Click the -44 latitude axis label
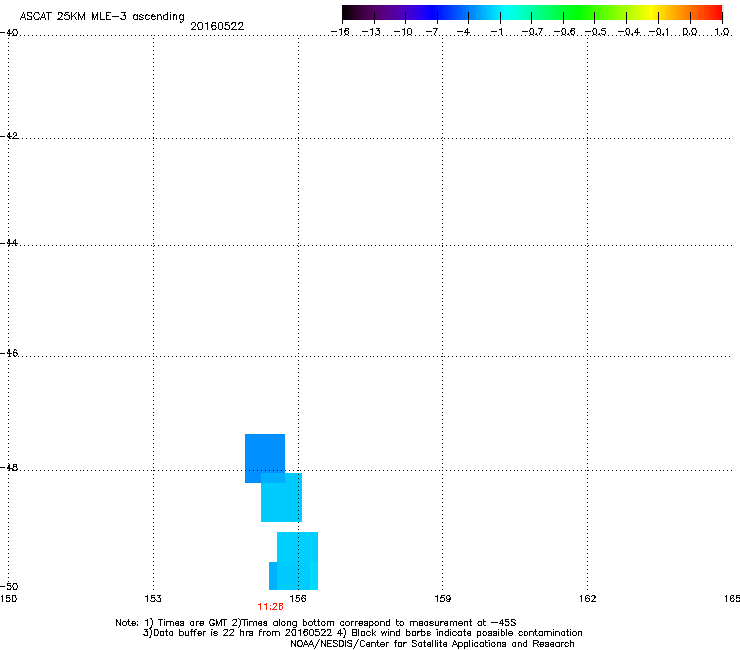740x650 pixels. pyautogui.click(x=9, y=243)
